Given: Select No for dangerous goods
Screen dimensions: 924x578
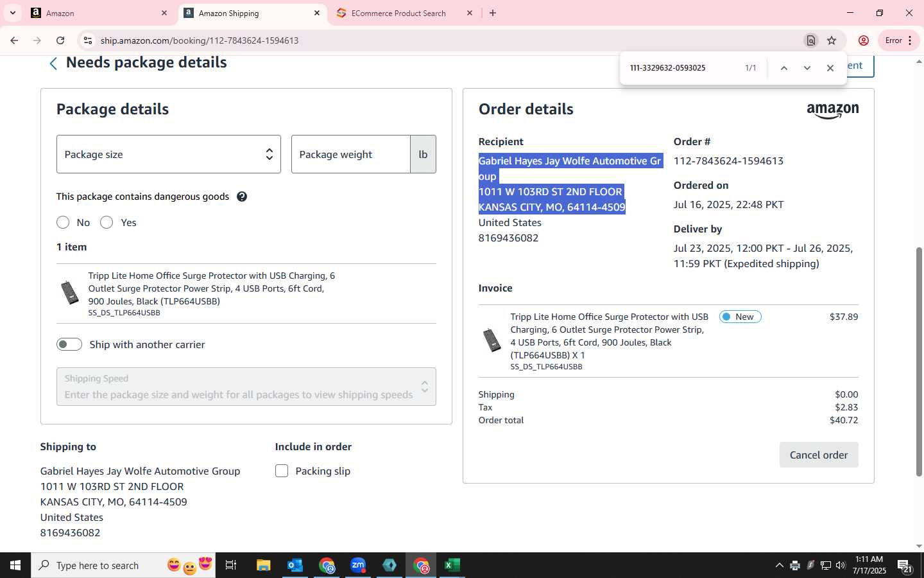Looking at the screenshot, I should 63,222.
